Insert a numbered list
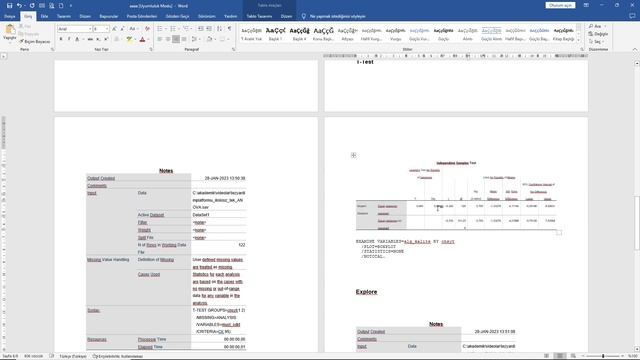The height and width of the screenshot is (360, 640). click(174, 29)
